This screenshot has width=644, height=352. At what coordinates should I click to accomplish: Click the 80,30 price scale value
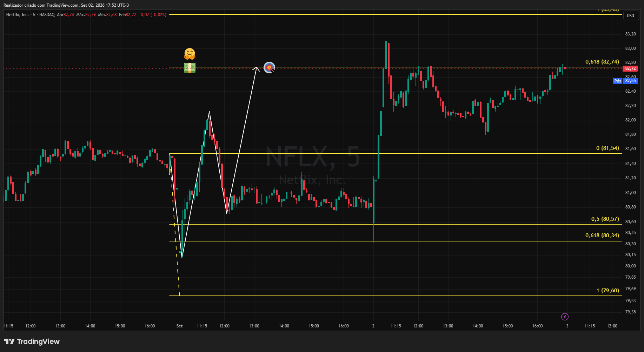(x=630, y=244)
